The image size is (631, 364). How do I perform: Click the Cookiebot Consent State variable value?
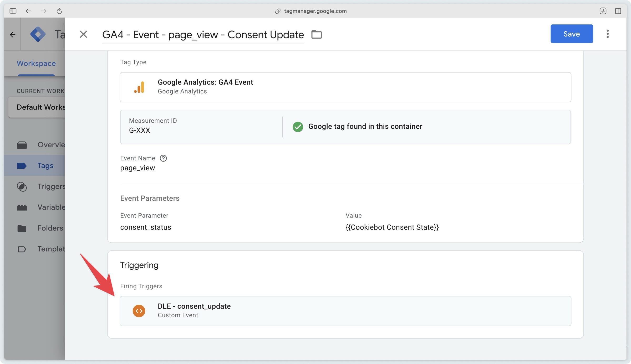click(x=392, y=227)
